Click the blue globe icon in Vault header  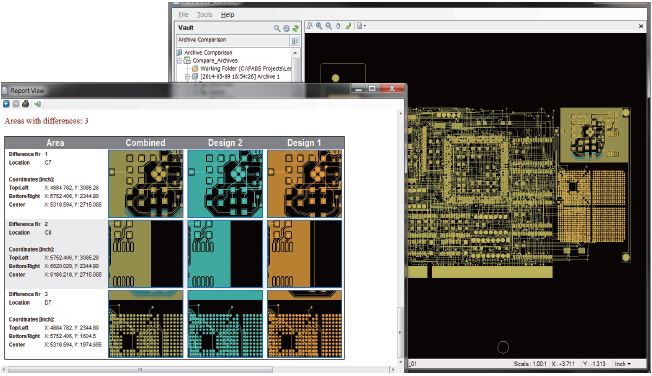pyautogui.click(x=286, y=28)
